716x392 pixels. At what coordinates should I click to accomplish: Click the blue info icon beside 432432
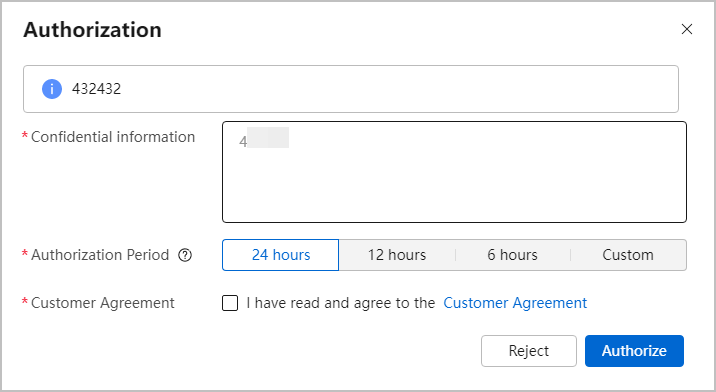(52, 89)
